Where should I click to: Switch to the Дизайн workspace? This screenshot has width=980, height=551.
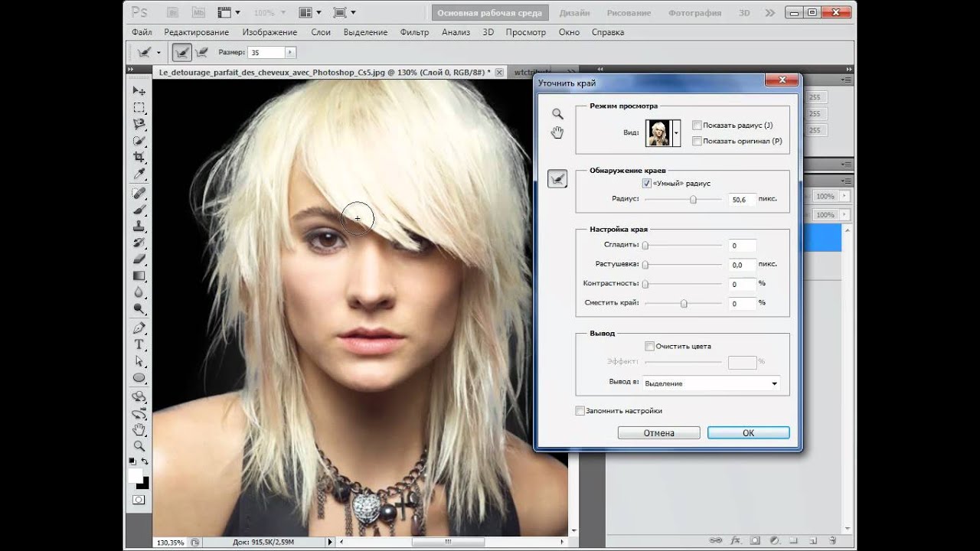pyautogui.click(x=574, y=13)
